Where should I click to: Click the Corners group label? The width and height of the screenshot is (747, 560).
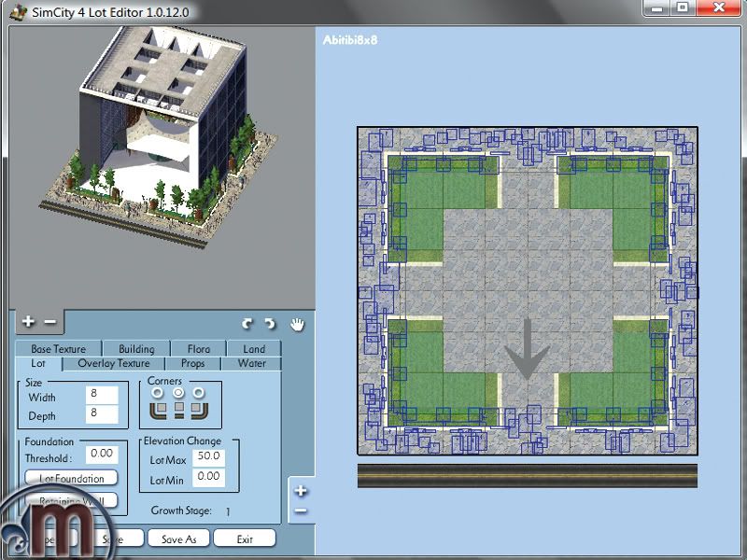165,381
